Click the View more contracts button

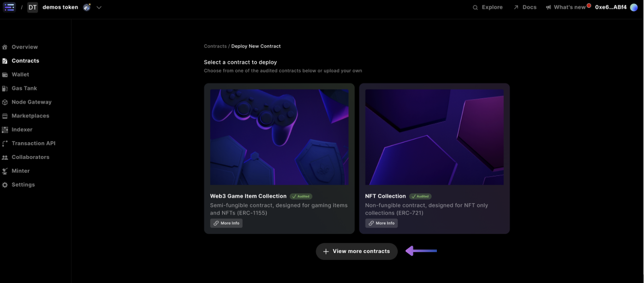coord(357,252)
